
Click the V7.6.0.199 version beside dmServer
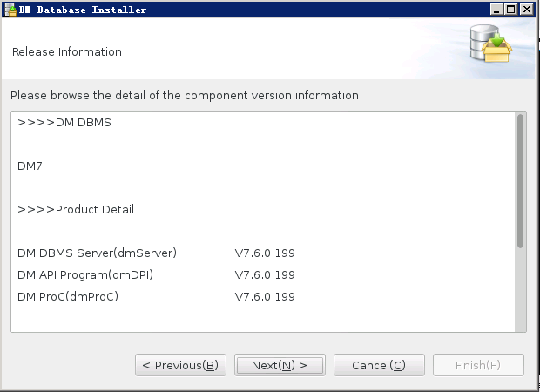pos(265,253)
